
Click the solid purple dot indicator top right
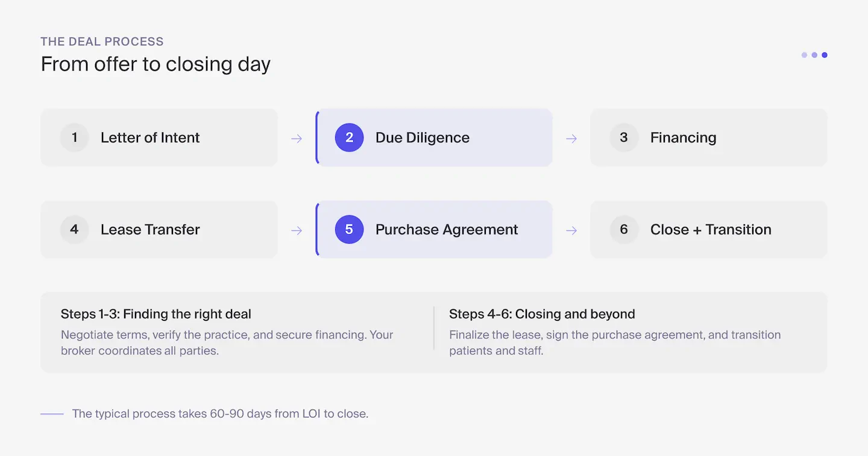(825, 55)
